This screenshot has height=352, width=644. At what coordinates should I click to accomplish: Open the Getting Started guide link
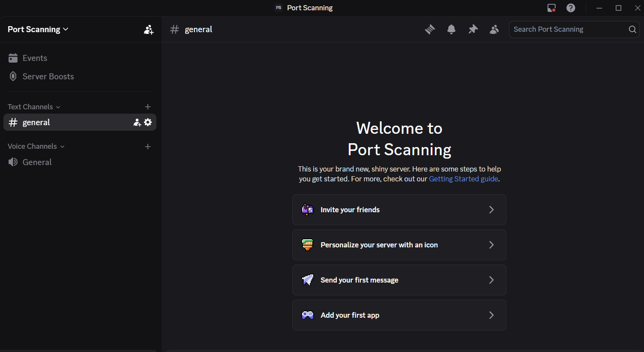(x=464, y=179)
